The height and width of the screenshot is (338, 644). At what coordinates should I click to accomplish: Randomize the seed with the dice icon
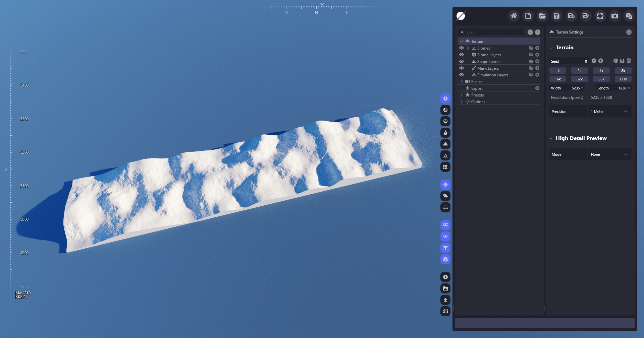[615, 61]
